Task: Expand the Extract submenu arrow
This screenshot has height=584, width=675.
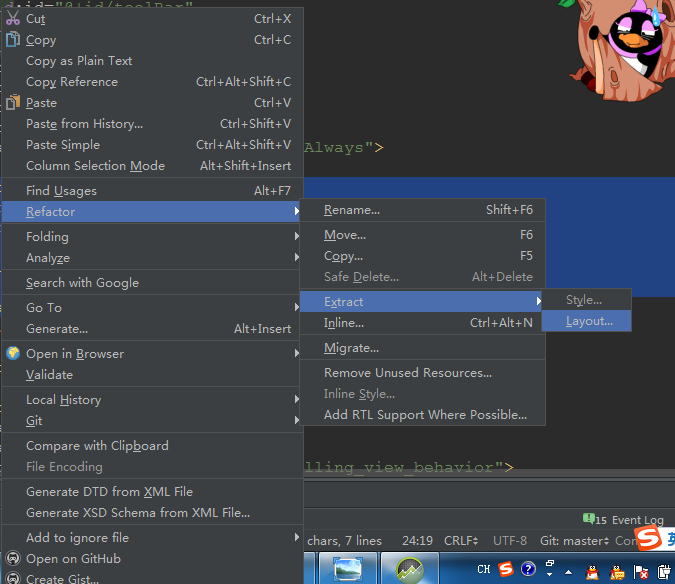Action: point(538,301)
